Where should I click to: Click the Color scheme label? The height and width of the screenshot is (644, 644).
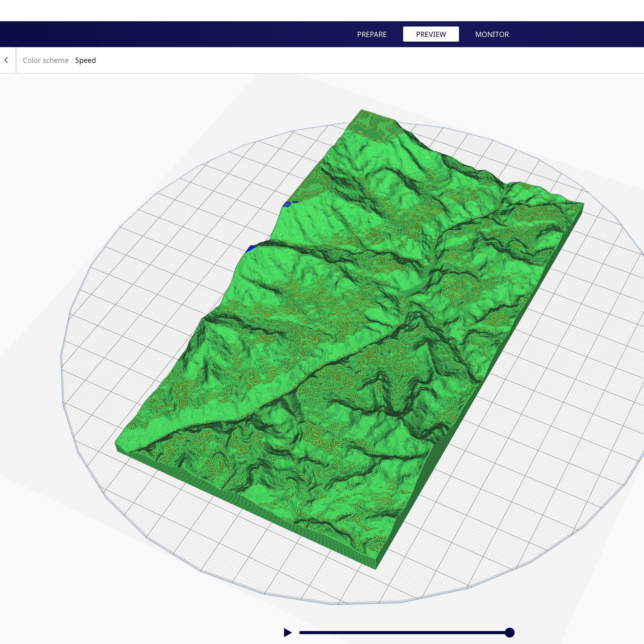pos(46,60)
